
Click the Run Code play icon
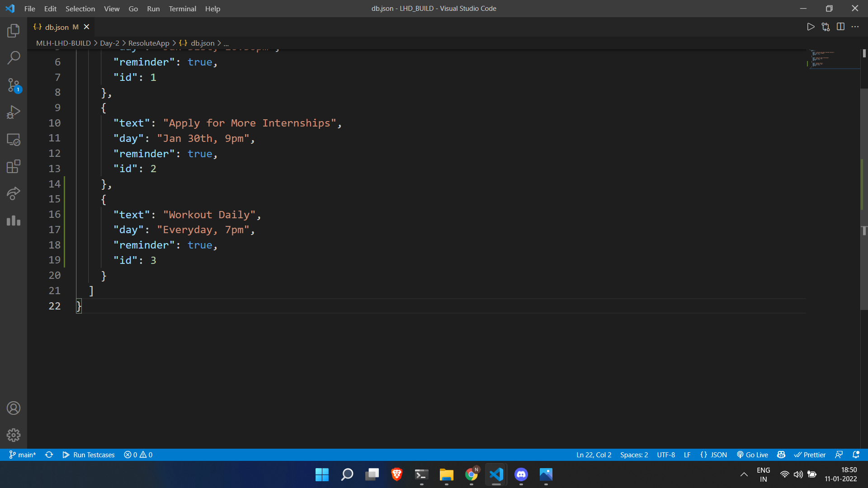(x=811, y=27)
